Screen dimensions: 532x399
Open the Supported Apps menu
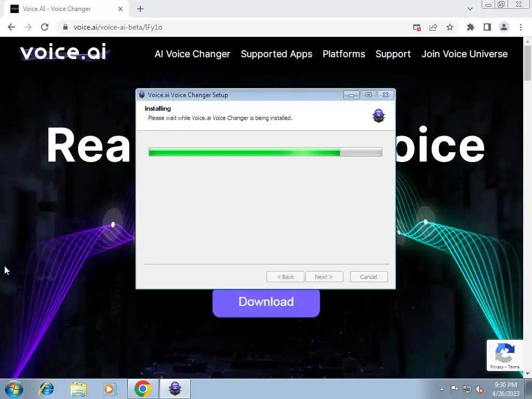click(x=276, y=54)
